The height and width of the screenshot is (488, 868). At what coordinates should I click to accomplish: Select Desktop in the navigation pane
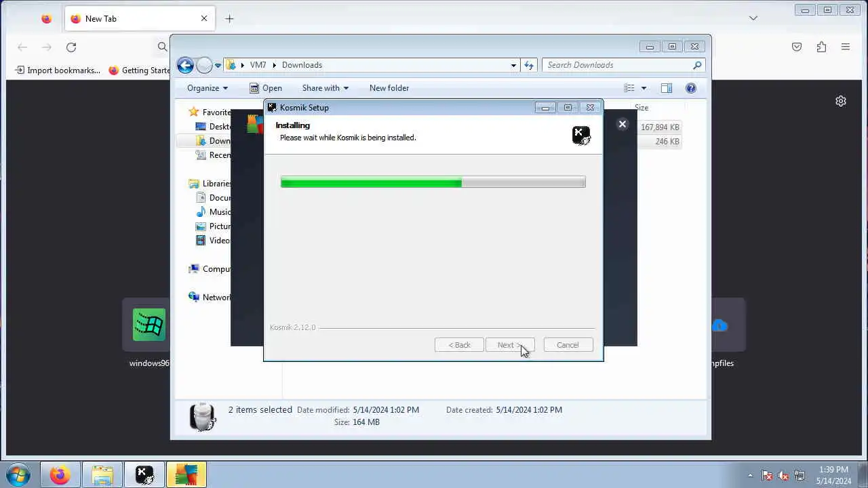point(213,127)
